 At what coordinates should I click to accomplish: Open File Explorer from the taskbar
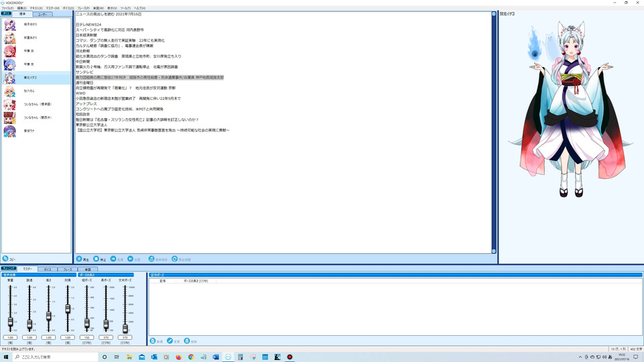pyautogui.click(x=129, y=357)
